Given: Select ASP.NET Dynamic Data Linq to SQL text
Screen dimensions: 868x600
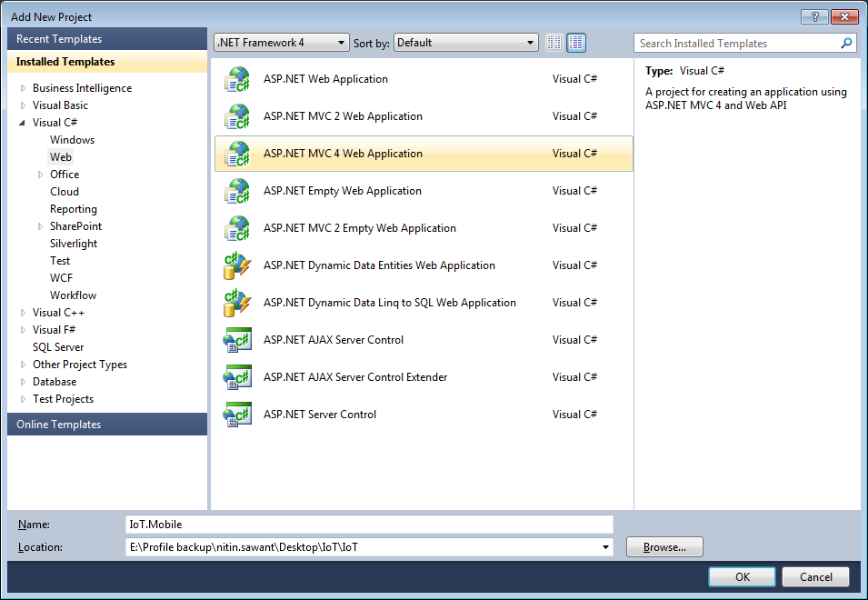Looking at the screenshot, I should tap(390, 302).
